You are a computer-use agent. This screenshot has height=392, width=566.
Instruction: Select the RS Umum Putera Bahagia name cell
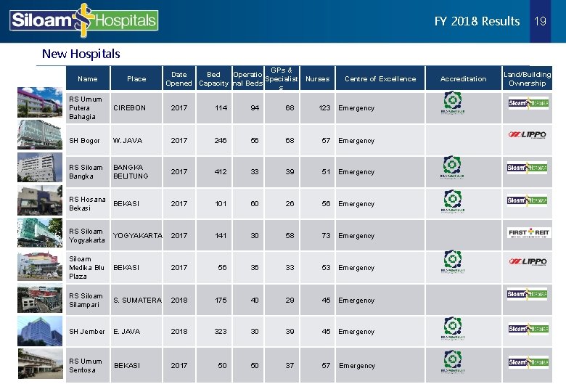coord(88,108)
